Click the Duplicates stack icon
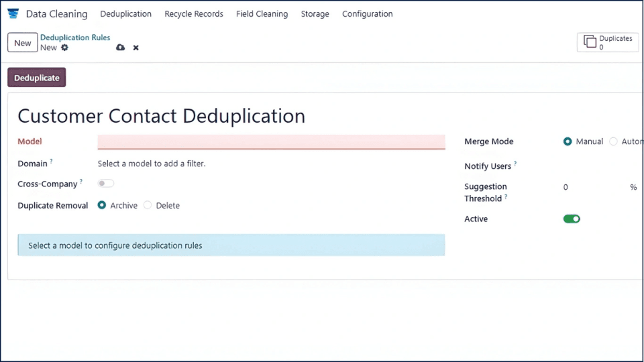The image size is (644, 362). 590,42
